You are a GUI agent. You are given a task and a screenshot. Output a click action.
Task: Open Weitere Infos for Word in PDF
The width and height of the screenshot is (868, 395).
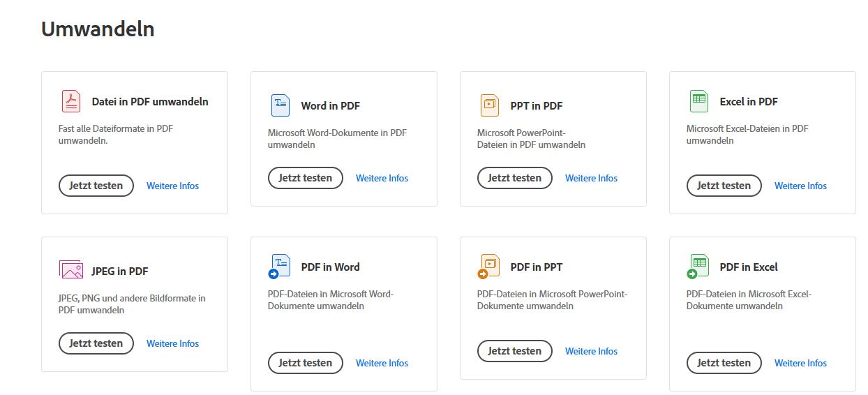(x=382, y=178)
